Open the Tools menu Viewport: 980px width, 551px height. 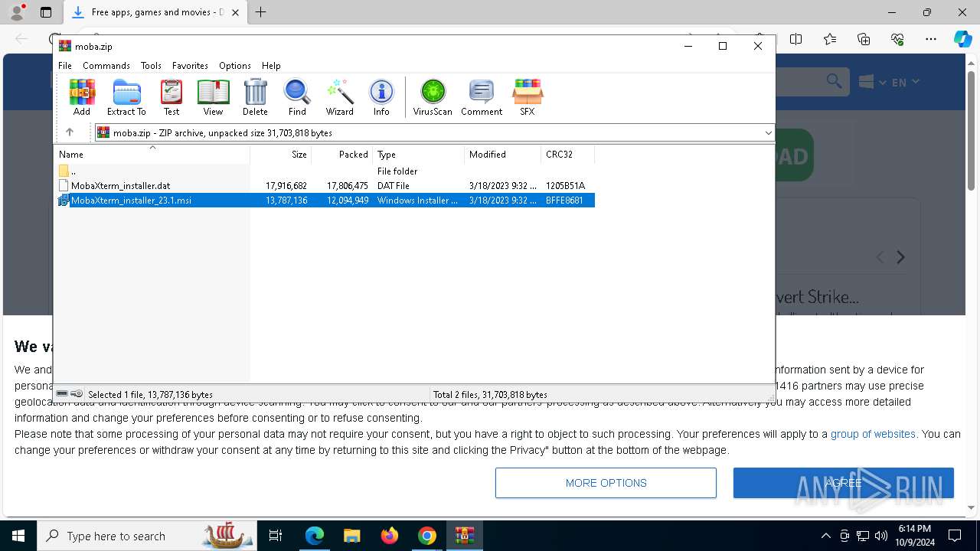coord(151,66)
